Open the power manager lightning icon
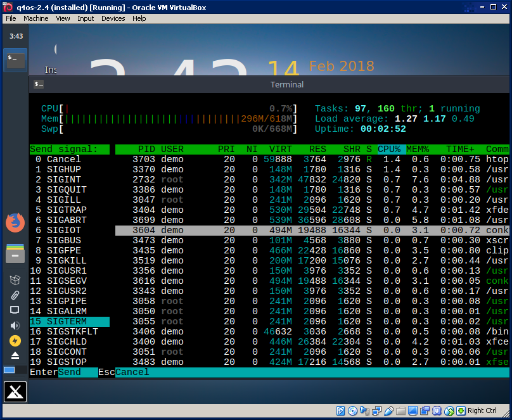The height and width of the screenshot is (420, 512). pos(15,341)
